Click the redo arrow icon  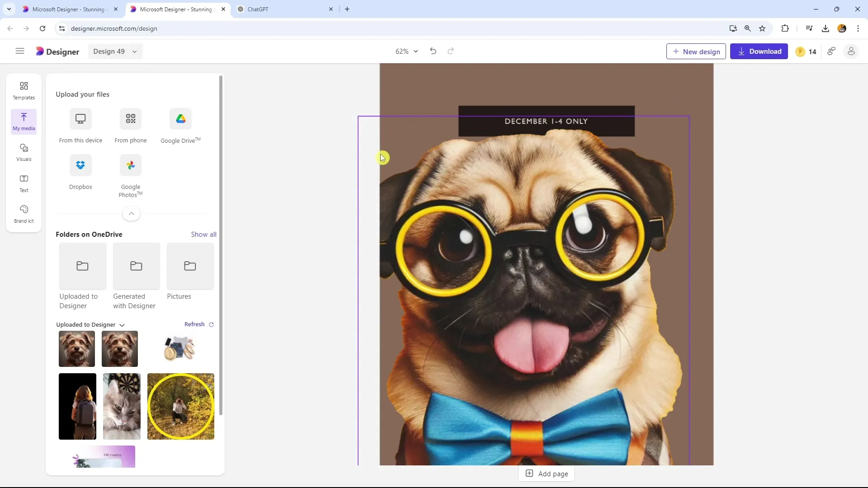tap(451, 51)
